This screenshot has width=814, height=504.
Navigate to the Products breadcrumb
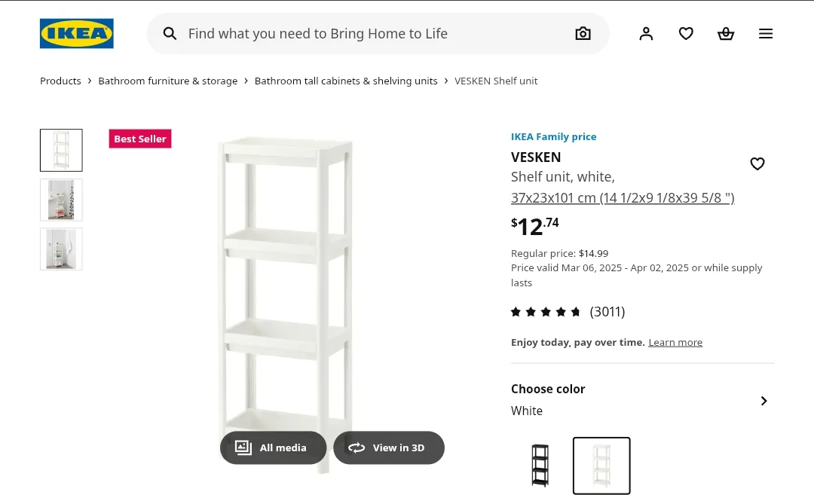pyautogui.click(x=60, y=81)
